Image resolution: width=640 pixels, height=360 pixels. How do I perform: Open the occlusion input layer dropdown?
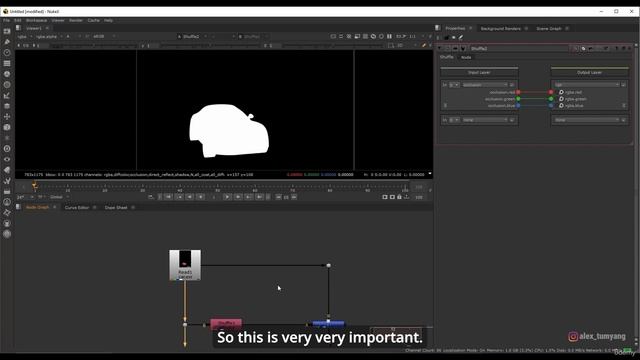(485, 85)
